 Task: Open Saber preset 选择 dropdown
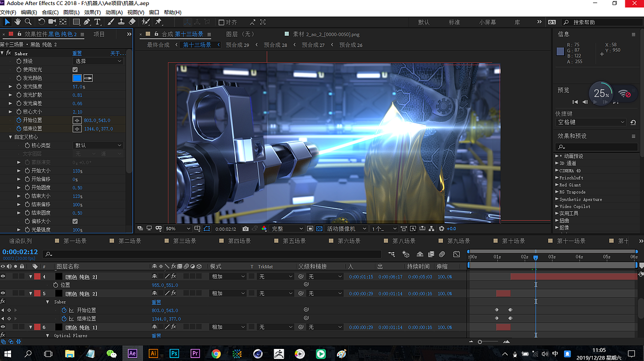tap(98, 61)
